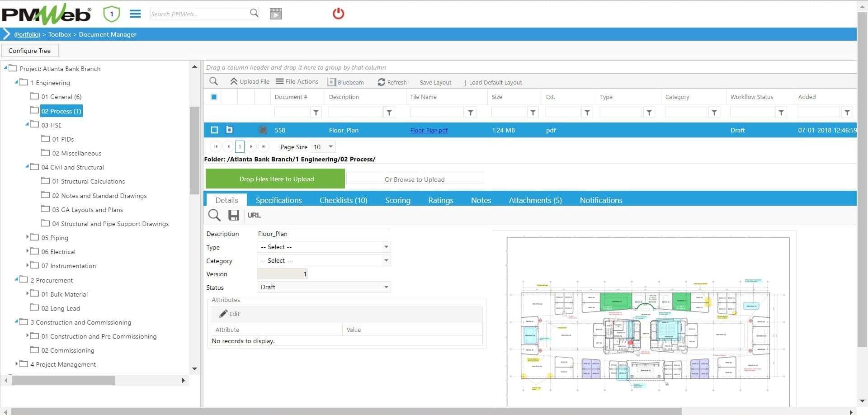
Task: Click the Upload File toolbar item
Action: pyautogui.click(x=250, y=81)
